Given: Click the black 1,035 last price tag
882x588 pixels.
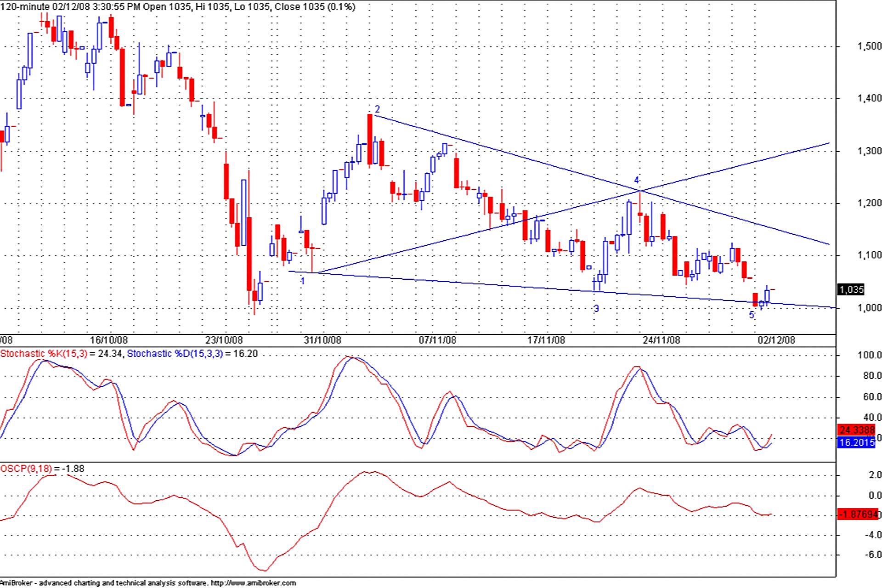Looking at the screenshot, I should pyautogui.click(x=851, y=289).
